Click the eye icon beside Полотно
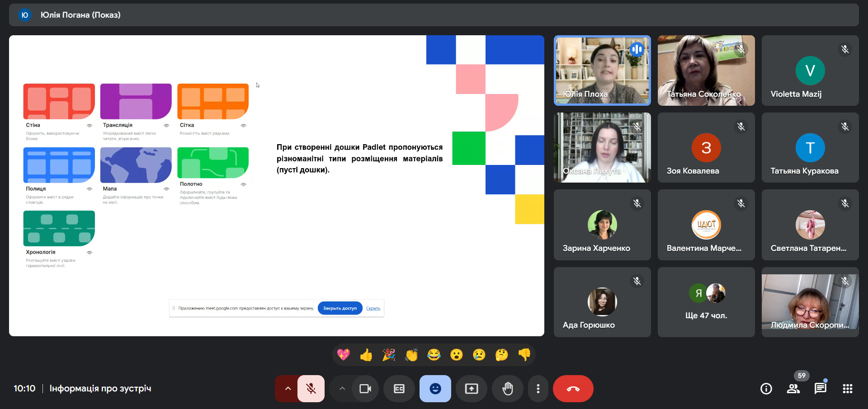 tap(244, 184)
